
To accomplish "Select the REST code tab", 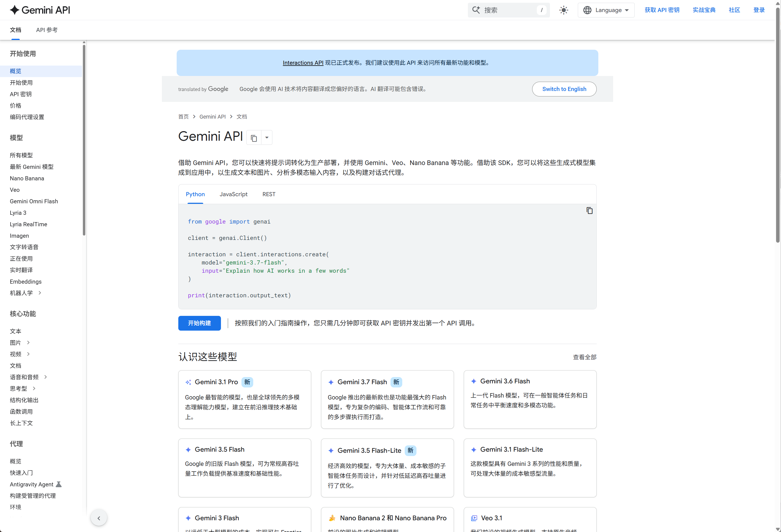I will [269, 194].
